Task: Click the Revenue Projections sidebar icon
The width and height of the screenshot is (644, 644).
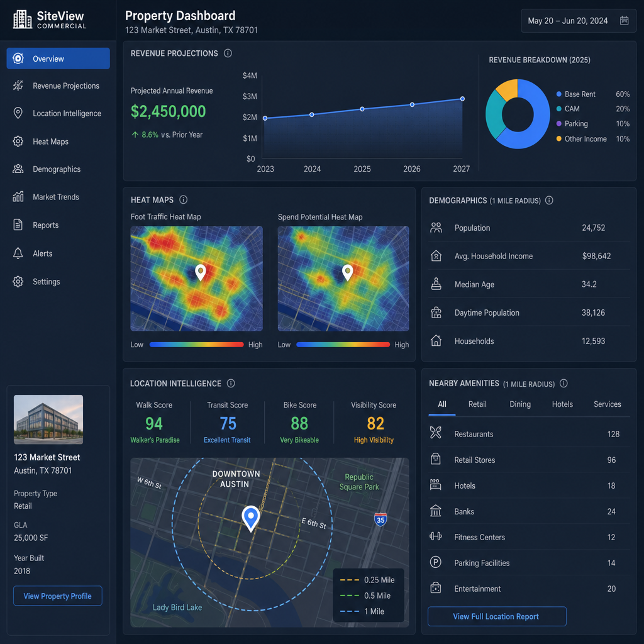Action: 18,86
